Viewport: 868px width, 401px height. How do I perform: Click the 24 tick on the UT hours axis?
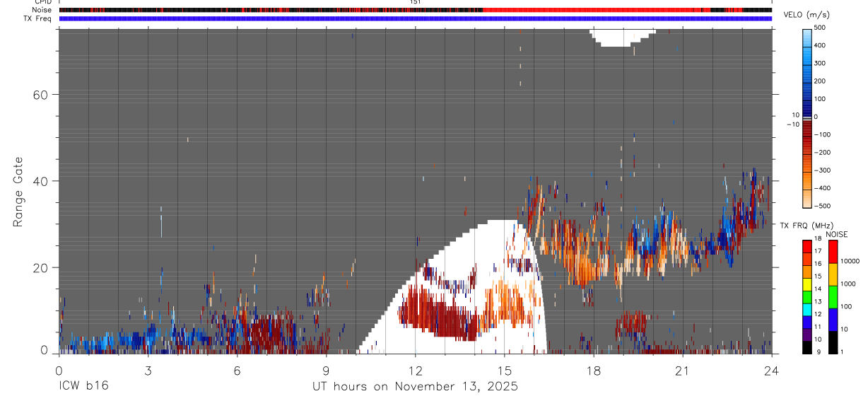(x=771, y=370)
